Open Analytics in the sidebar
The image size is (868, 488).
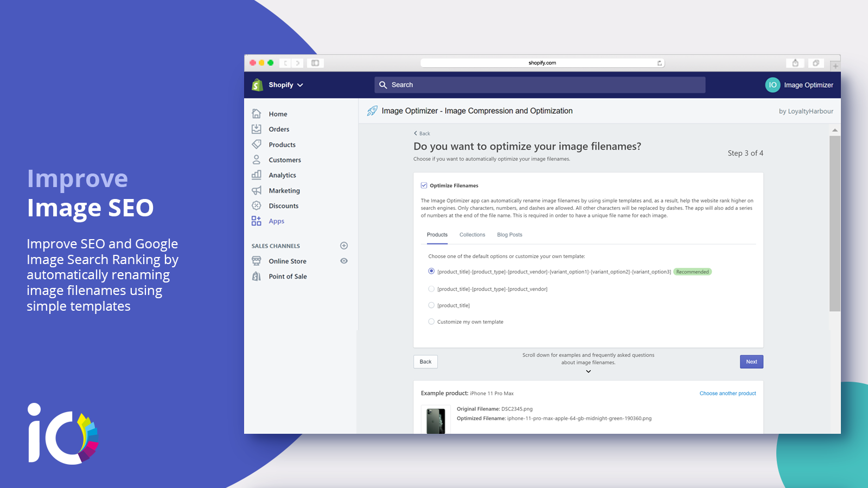tap(282, 175)
